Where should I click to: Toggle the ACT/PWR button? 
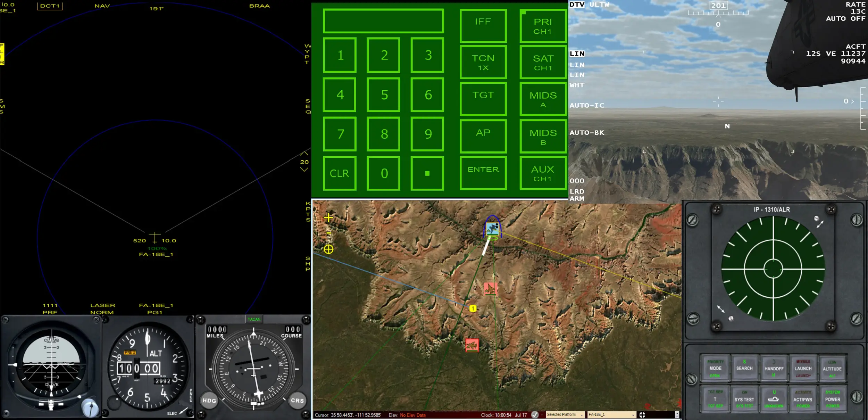803,399
